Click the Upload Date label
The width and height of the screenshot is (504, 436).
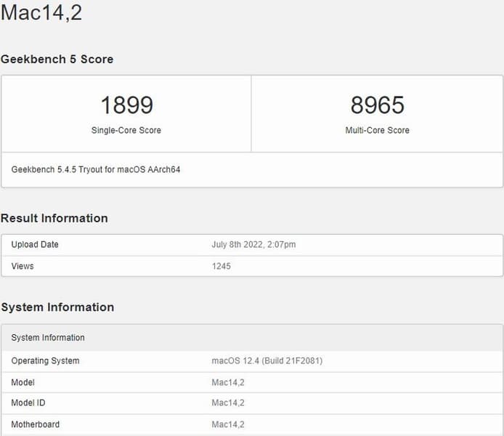(35, 244)
